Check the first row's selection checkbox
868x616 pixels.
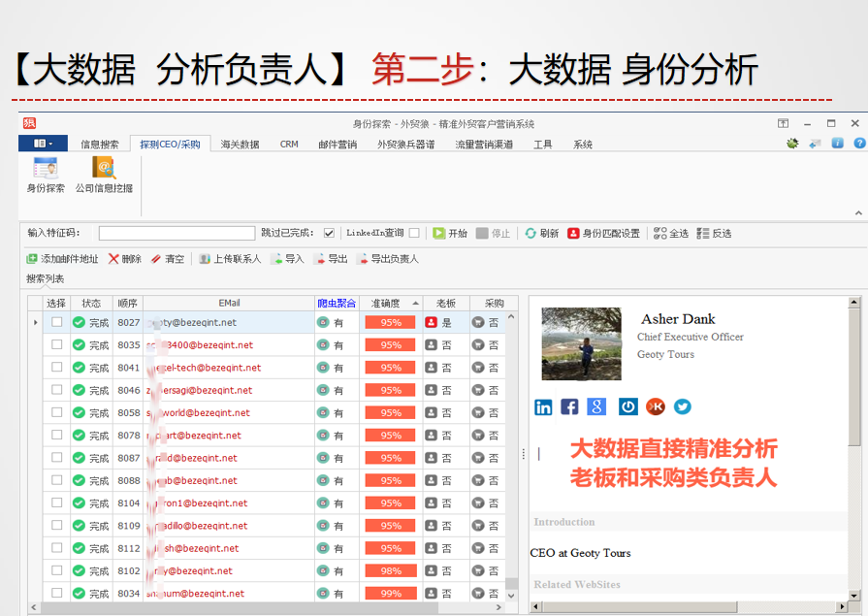click(x=55, y=322)
